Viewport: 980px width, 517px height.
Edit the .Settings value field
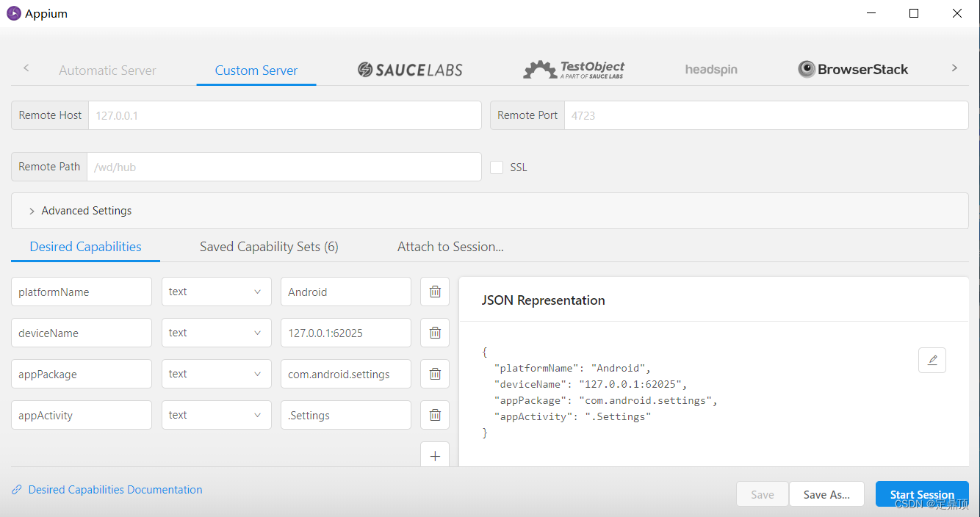(346, 415)
